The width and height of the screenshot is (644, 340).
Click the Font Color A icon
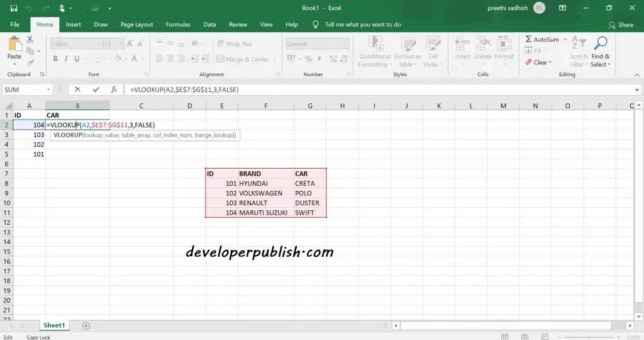[135, 59]
